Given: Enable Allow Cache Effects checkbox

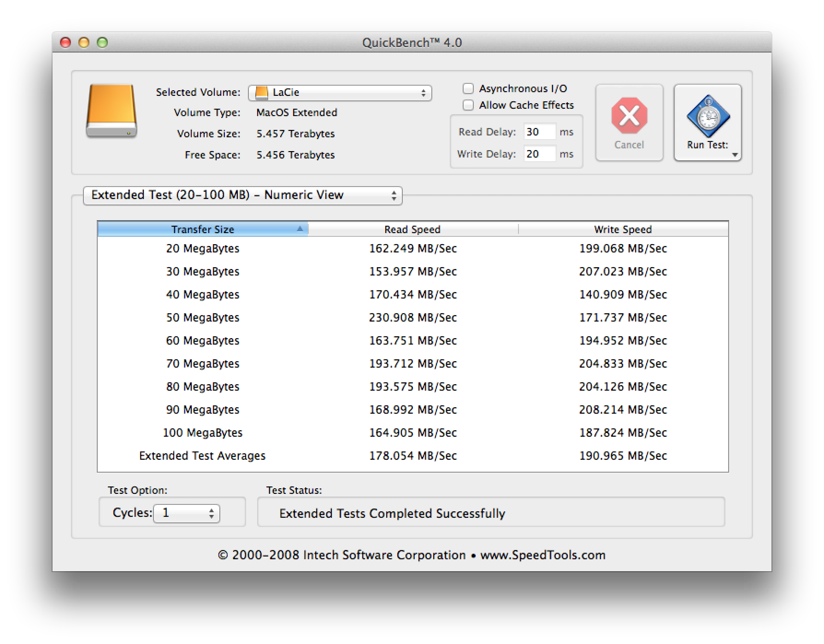Looking at the screenshot, I should click(x=468, y=105).
